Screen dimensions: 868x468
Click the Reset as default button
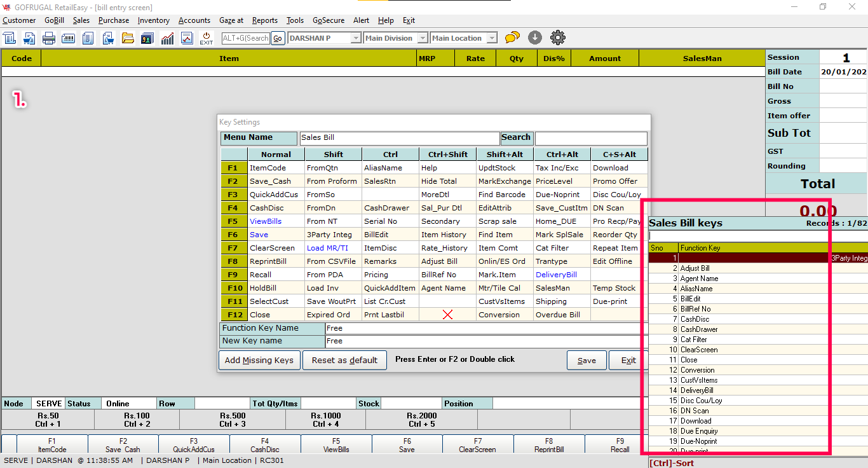(x=344, y=360)
